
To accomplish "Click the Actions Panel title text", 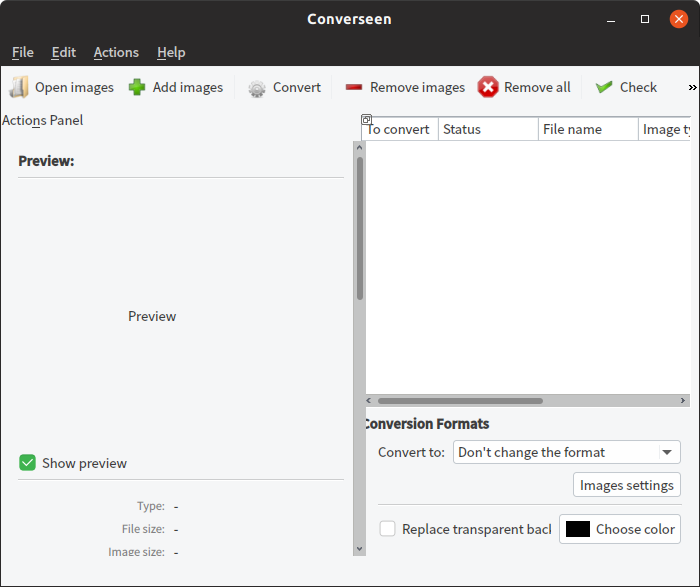I will [x=42, y=120].
